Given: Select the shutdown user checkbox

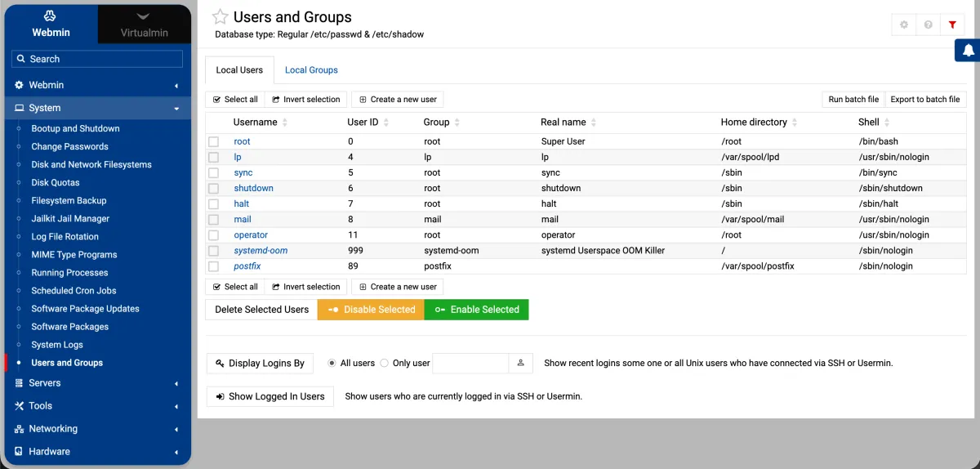Looking at the screenshot, I should 214,189.
